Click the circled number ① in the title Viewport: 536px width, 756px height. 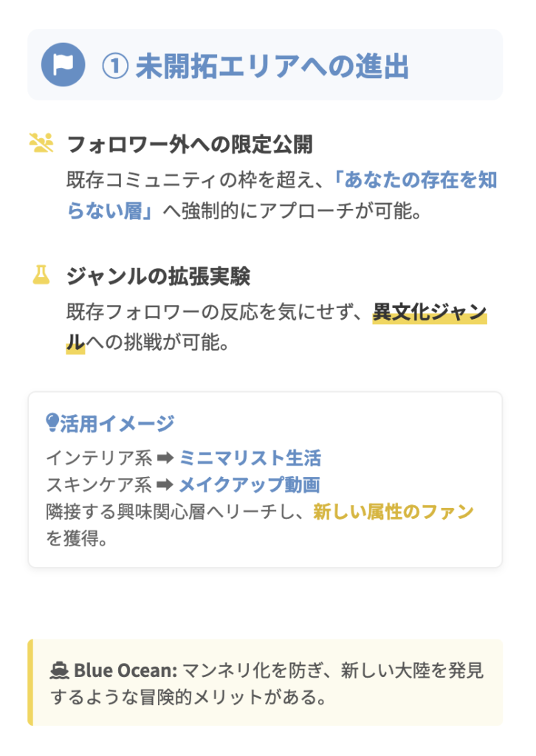click(114, 66)
